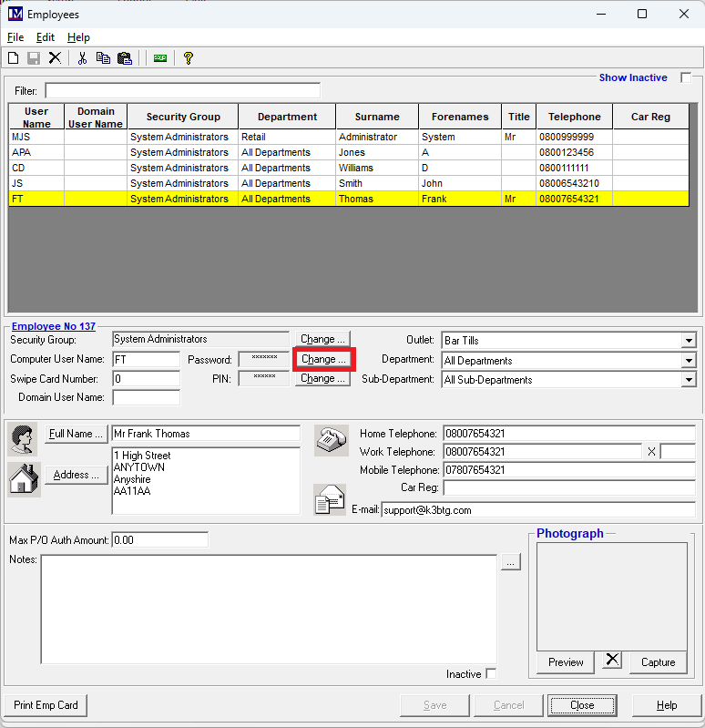This screenshot has height=728, width=705.
Task: Click the New record toolbar icon
Action: click(14, 58)
